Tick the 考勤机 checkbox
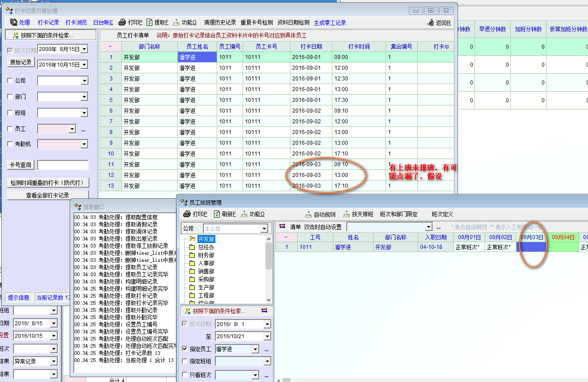Image resolution: width=588 pixels, height=382 pixels. pyautogui.click(x=10, y=144)
